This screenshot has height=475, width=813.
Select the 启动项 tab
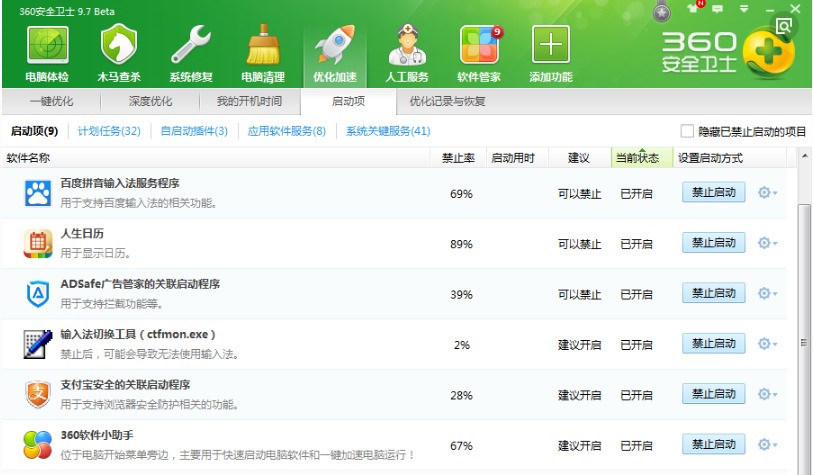click(x=348, y=101)
